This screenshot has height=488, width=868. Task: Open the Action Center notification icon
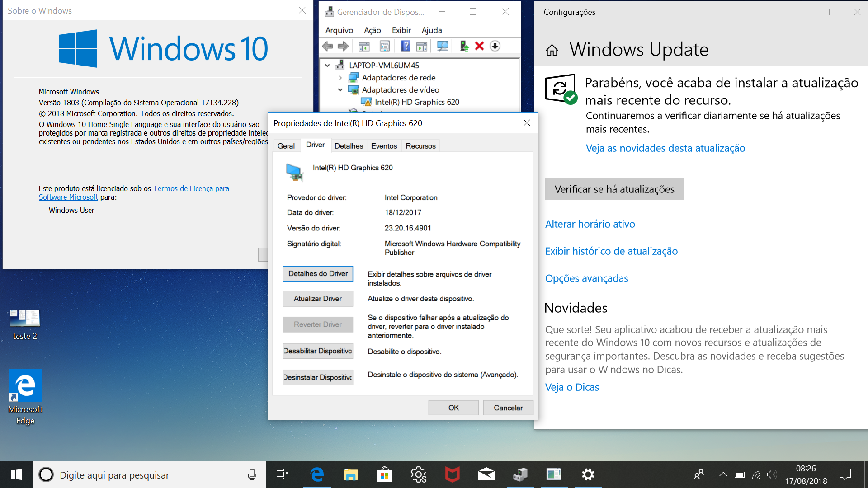pyautogui.click(x=845, y=474)
